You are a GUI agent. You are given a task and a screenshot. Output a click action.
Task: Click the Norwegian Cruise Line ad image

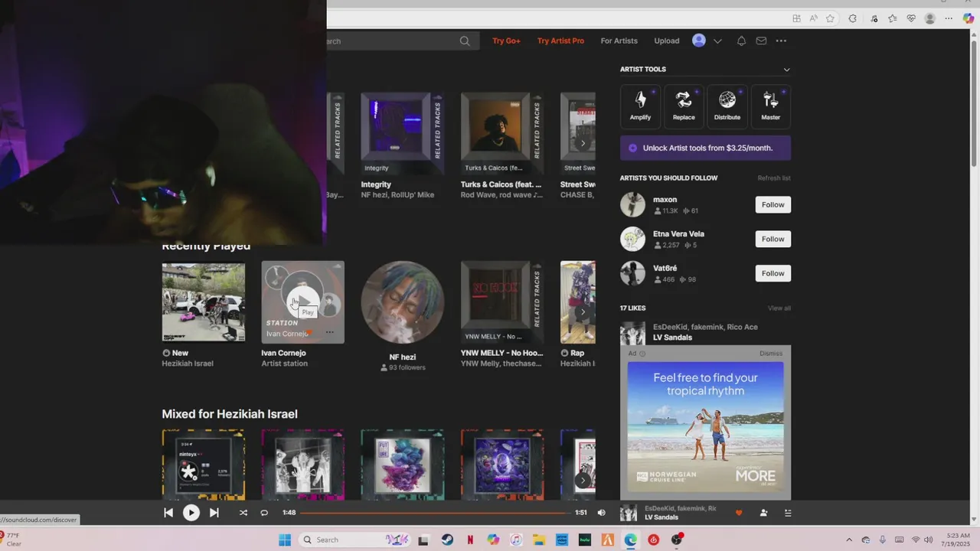click(x=705, y=427)
